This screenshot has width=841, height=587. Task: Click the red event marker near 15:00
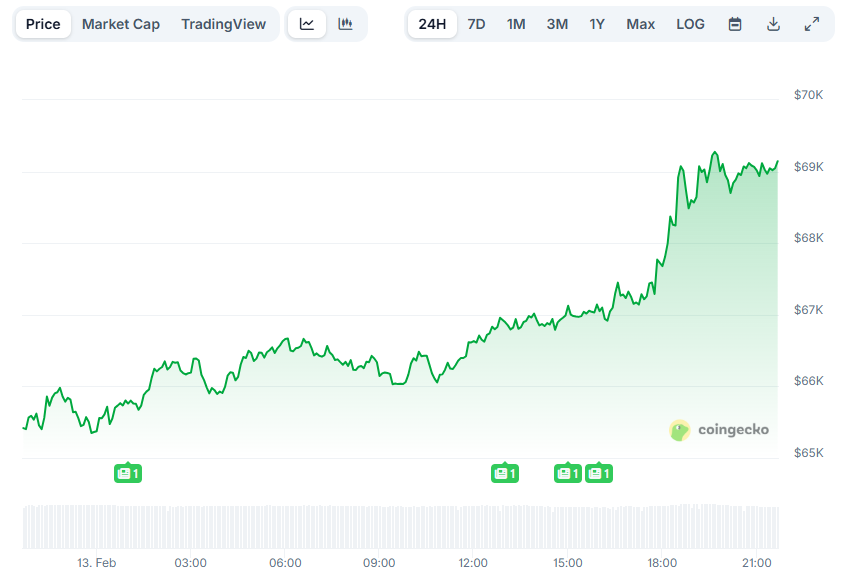[x=568, y=473]
